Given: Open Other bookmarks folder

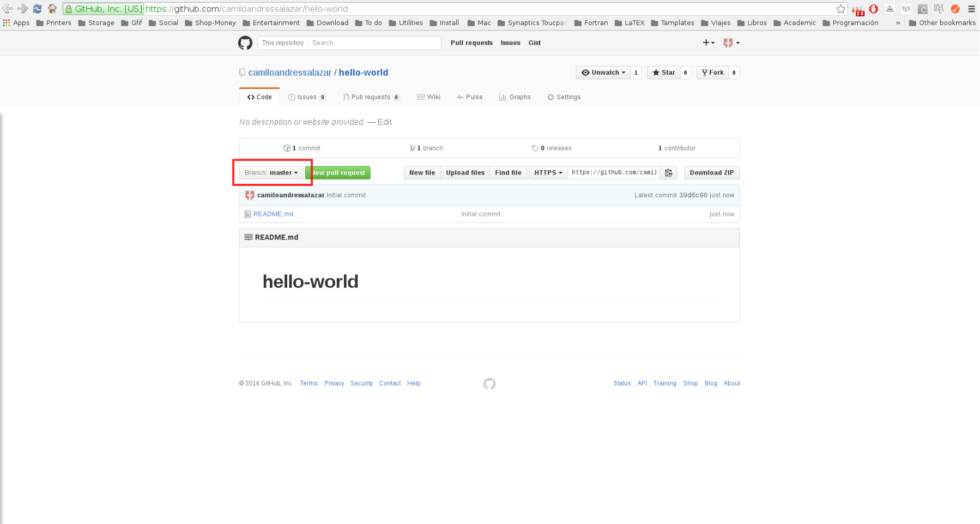Looking at the screenshot, I should [x=942, y=23].
